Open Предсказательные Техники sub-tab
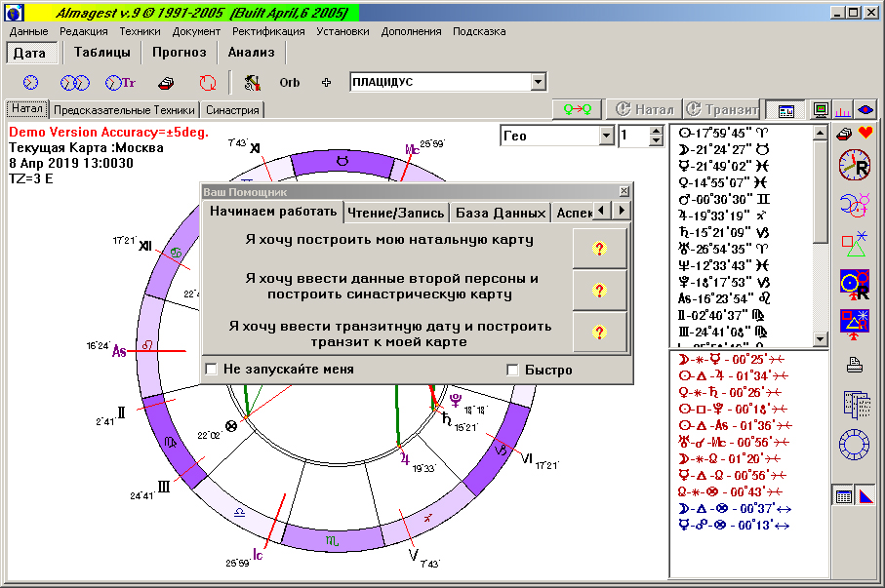 tap(124, 110)
